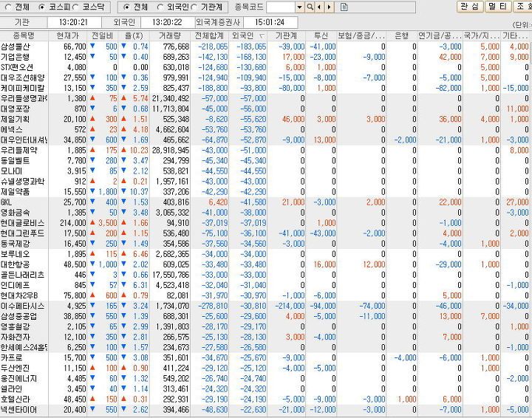Sort by 투신 column header
The image size is (532, 418).
(x=321, y=35)
